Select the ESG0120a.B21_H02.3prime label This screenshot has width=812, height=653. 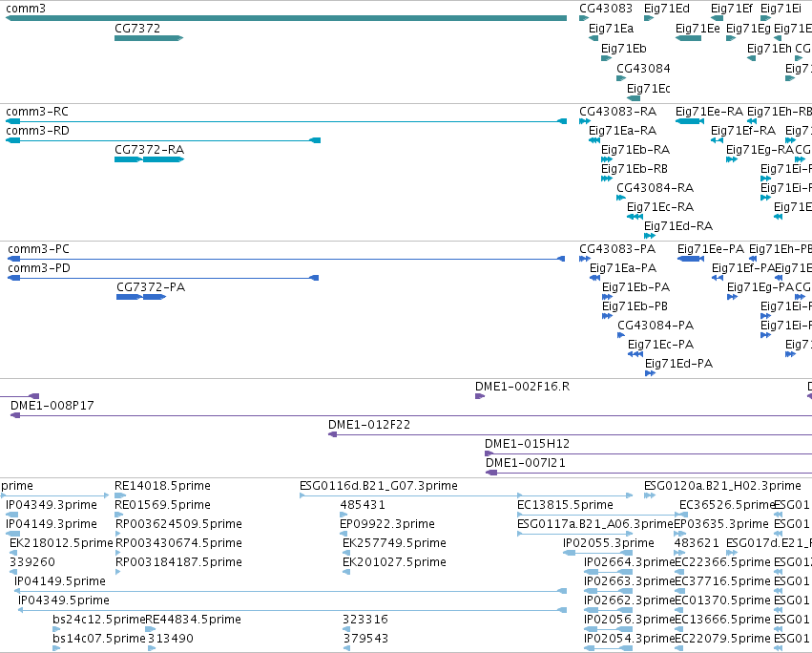(x=722, y=486)
